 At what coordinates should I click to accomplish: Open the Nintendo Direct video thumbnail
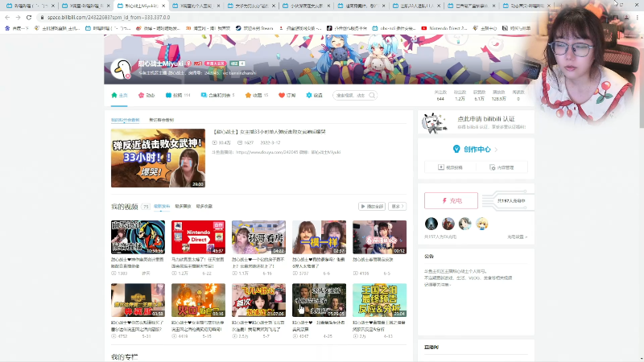198,237
